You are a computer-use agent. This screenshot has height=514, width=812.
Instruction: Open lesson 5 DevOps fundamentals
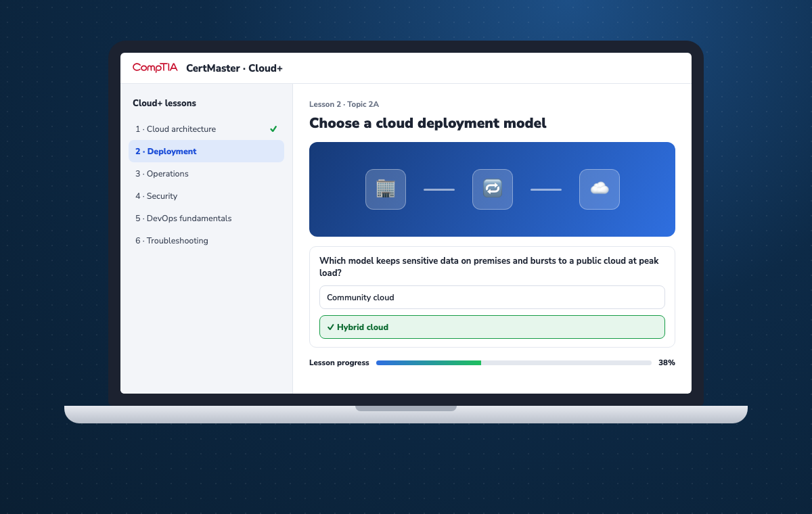point(206,218)
